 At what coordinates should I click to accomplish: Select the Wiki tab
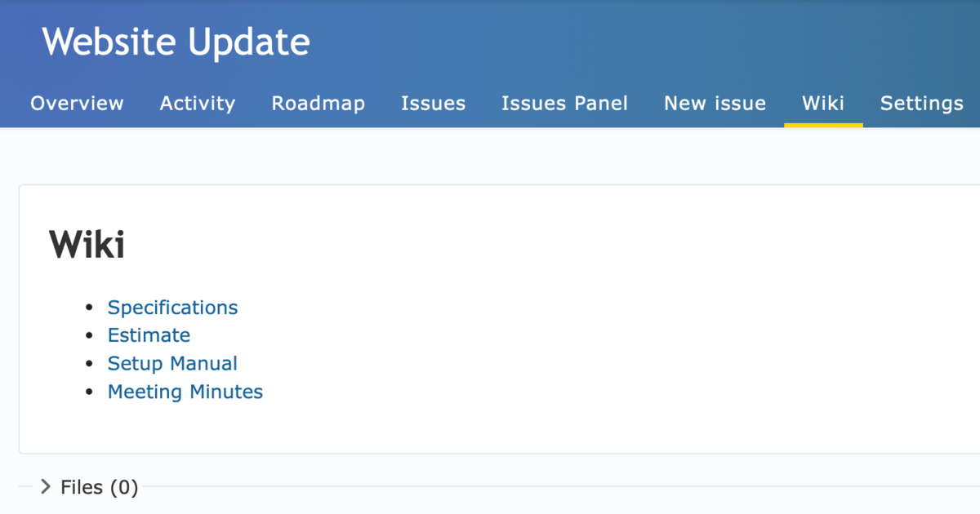click(x=823, y=104)
